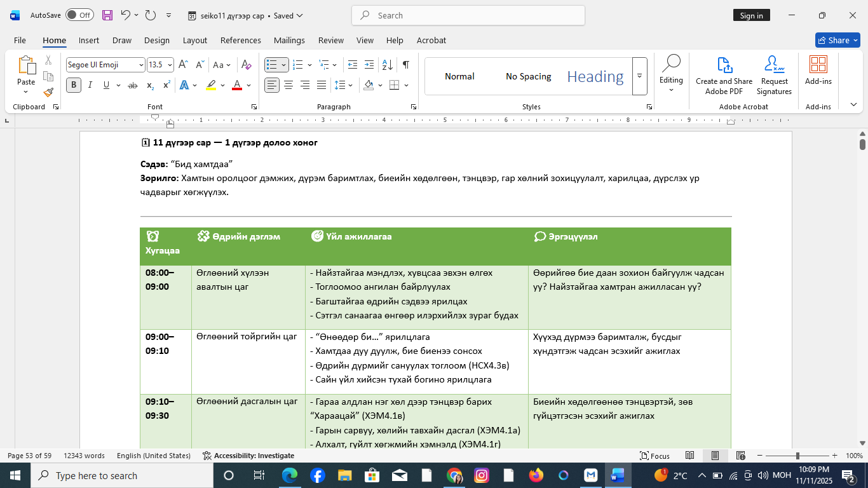Center align the paragraph
The height and width of the screenshot is (488, 868).
(288, 85)
